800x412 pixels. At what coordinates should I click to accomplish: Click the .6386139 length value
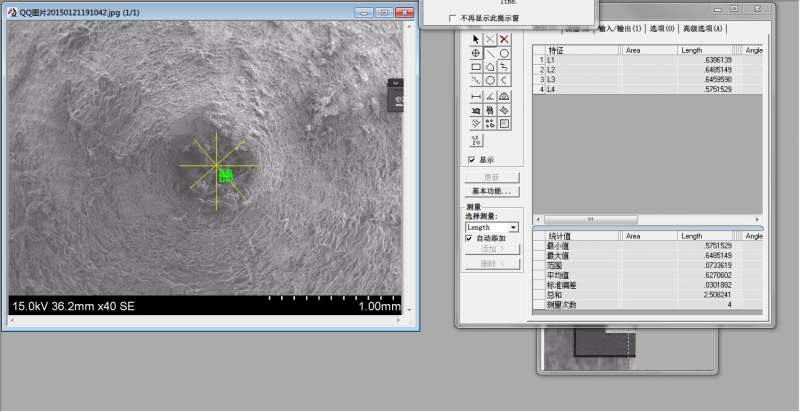point(718,60)
